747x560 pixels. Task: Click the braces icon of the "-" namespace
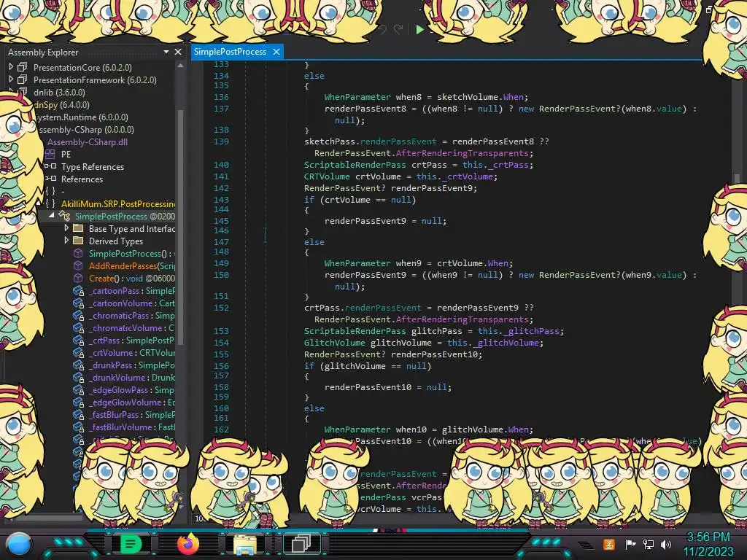coord(50,191)
